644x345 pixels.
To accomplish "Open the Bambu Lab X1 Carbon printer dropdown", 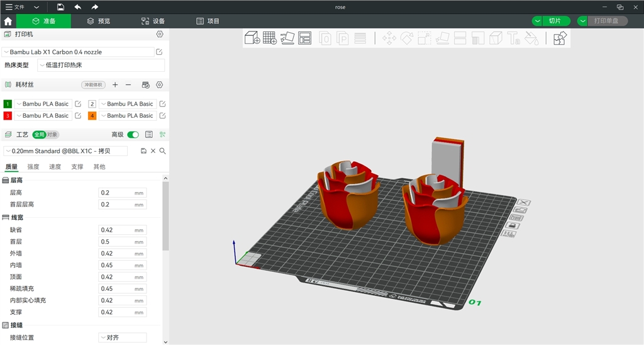I will (77, 52).
